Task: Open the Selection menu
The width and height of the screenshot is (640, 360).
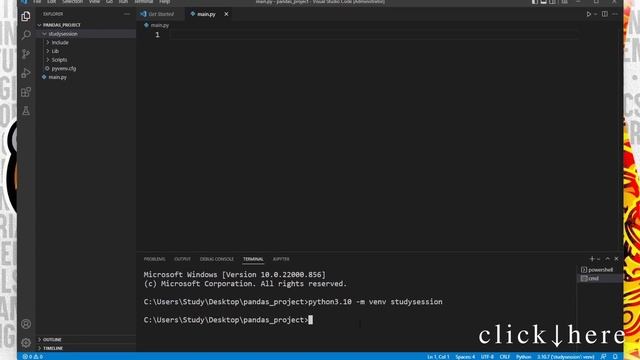Action: coord(73,2)
